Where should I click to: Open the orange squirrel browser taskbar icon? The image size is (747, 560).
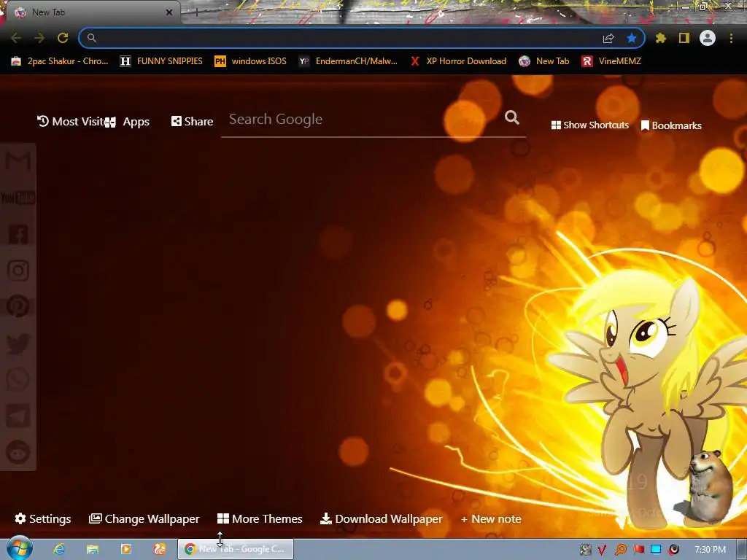[160, 550]
